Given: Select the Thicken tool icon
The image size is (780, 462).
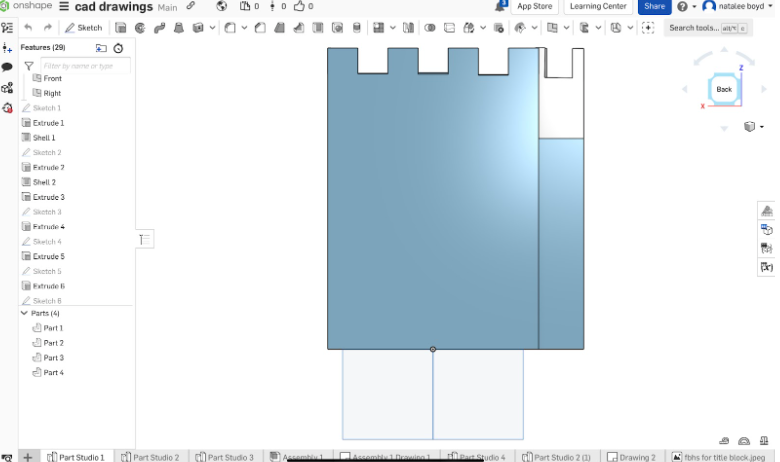Looking at the screenshot, I should click(198, 28).
